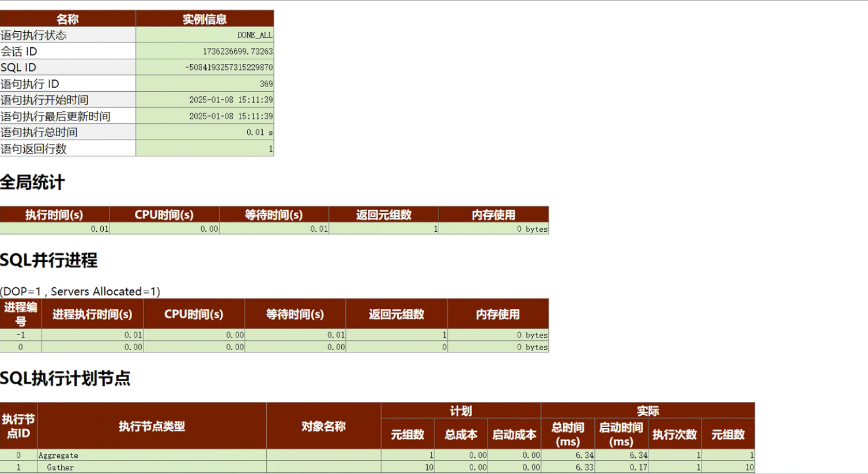Image resolution: width=868 pixels, height=474 pixels.
Task: Select the 语句执行 ID value 369
Action: tap(266, 84)
